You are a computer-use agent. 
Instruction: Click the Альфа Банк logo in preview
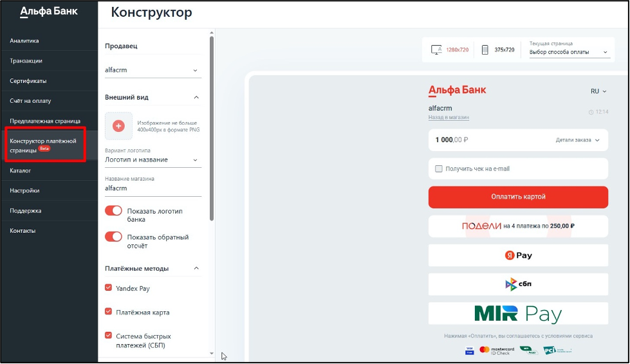458,91
